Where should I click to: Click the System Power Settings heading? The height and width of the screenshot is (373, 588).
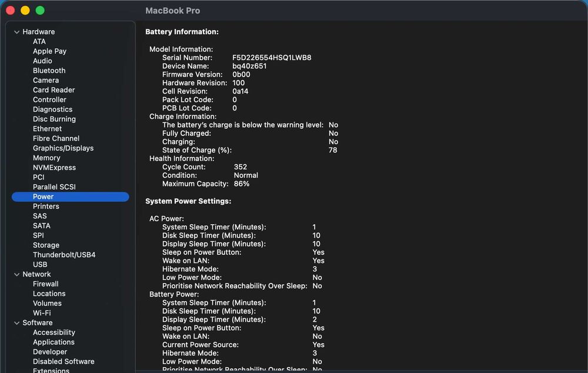click(x=188, y=201)
